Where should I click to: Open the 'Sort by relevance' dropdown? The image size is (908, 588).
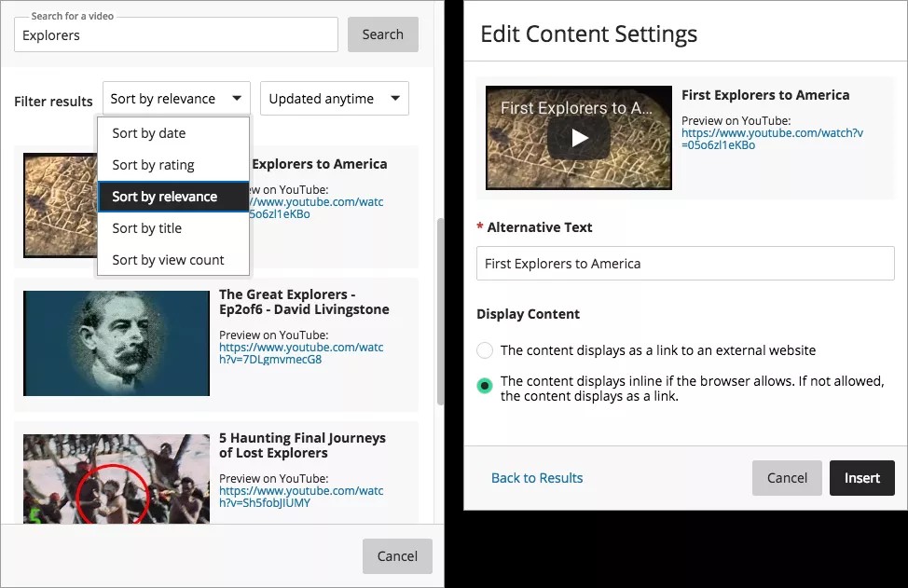point(176,99)
